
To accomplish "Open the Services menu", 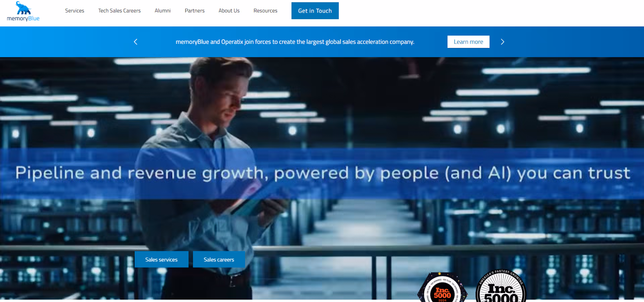I will tap(74, 11).
